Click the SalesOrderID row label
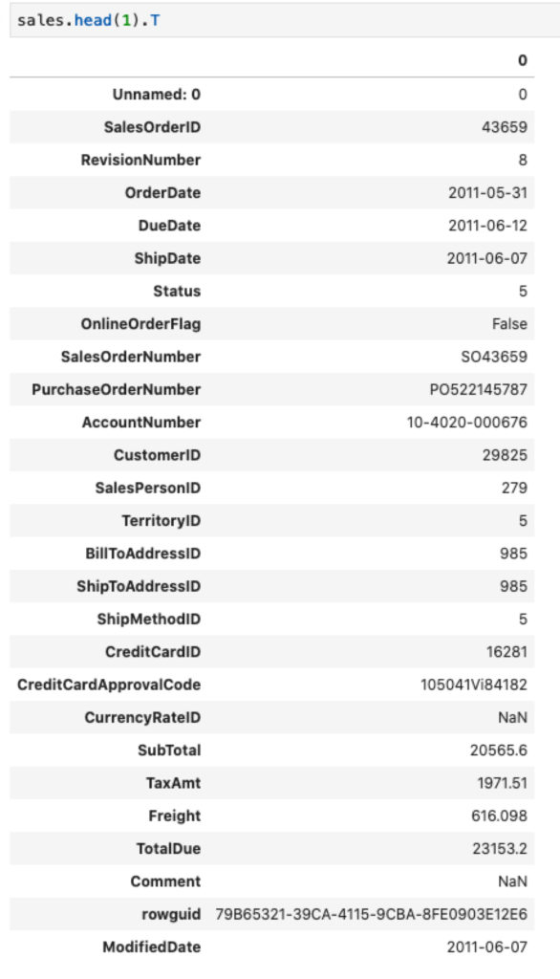This screenshot has height=979, width=560. click(x=152, y=127)
